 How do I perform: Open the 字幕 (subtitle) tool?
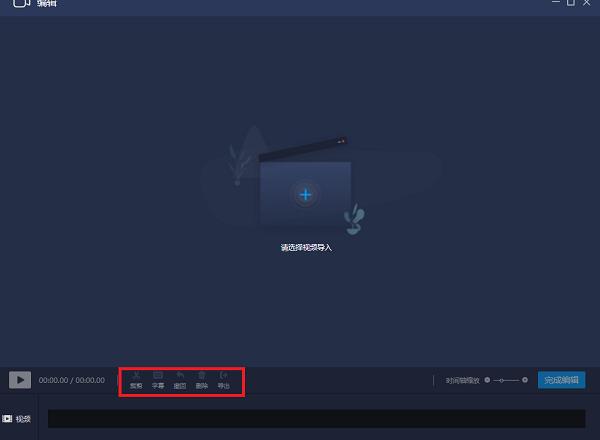pos(158,376)
